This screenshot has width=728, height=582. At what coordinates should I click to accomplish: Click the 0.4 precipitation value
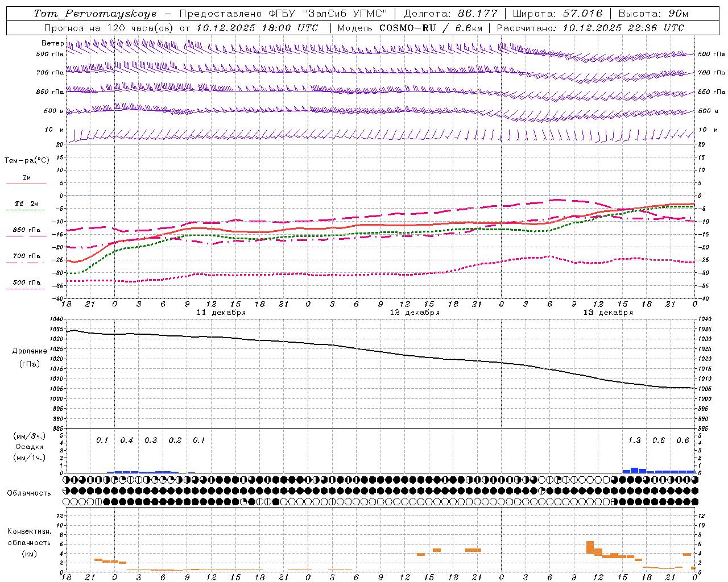[126, 440]
